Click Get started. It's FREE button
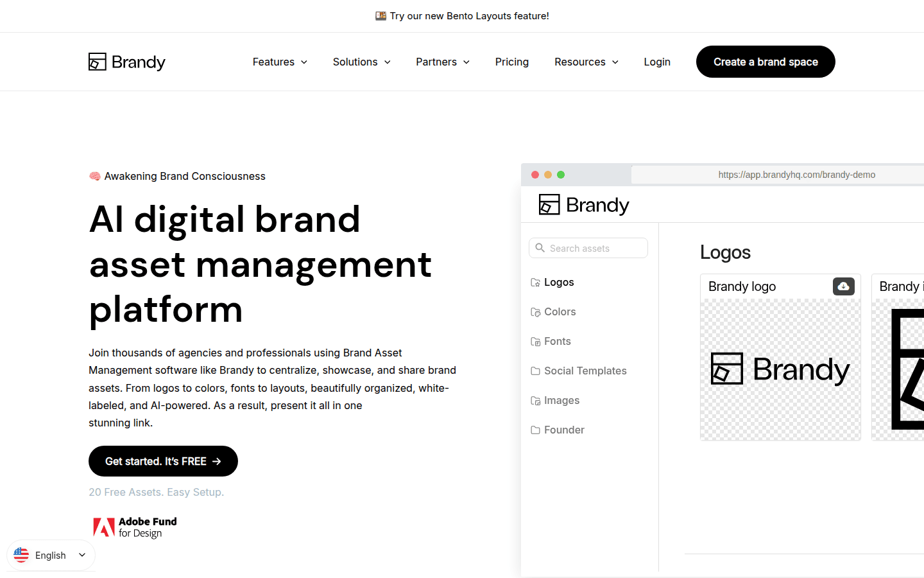This screenshot has height=578, width=924. point(163,461)
